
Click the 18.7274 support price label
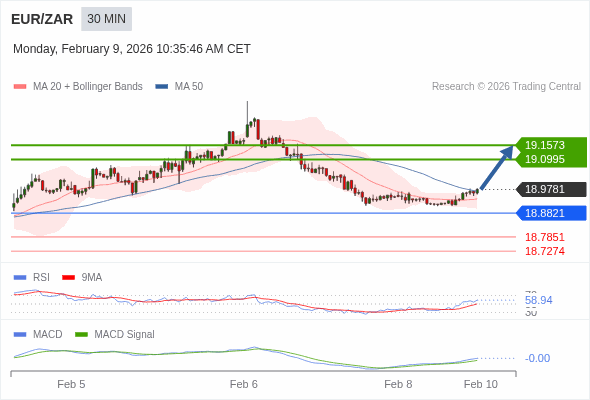545,251
